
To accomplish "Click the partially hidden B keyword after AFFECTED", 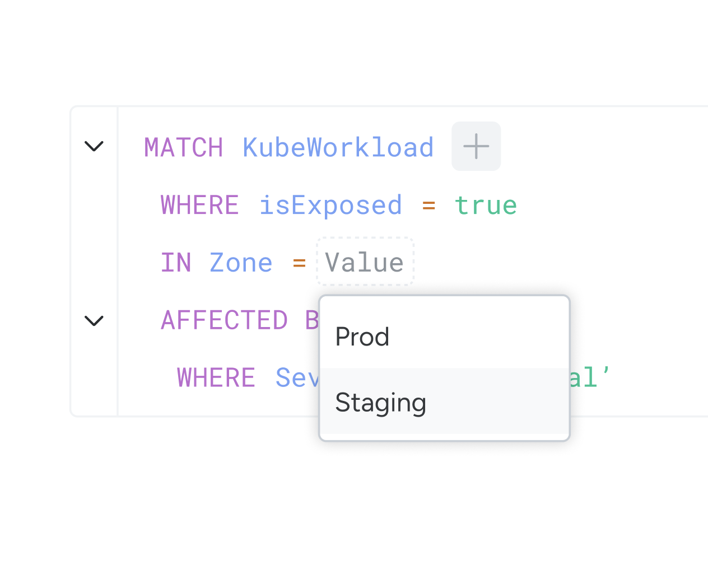I will [x=312, y=320].
